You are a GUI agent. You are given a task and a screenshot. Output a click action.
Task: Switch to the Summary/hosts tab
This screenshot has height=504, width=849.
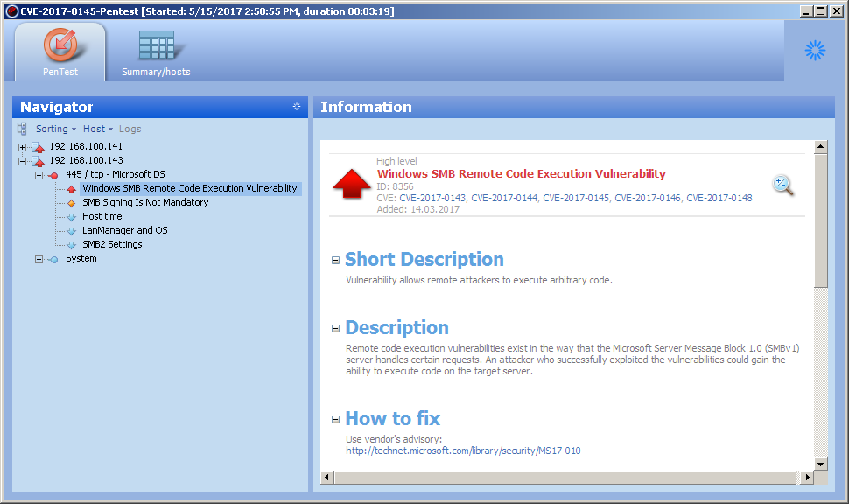pos(156,52)
